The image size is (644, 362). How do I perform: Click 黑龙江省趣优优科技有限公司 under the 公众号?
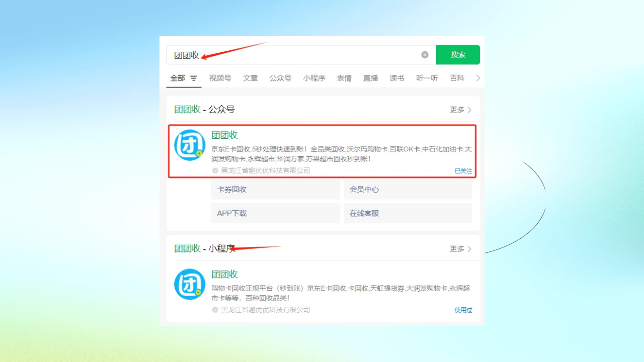point(266,170)
